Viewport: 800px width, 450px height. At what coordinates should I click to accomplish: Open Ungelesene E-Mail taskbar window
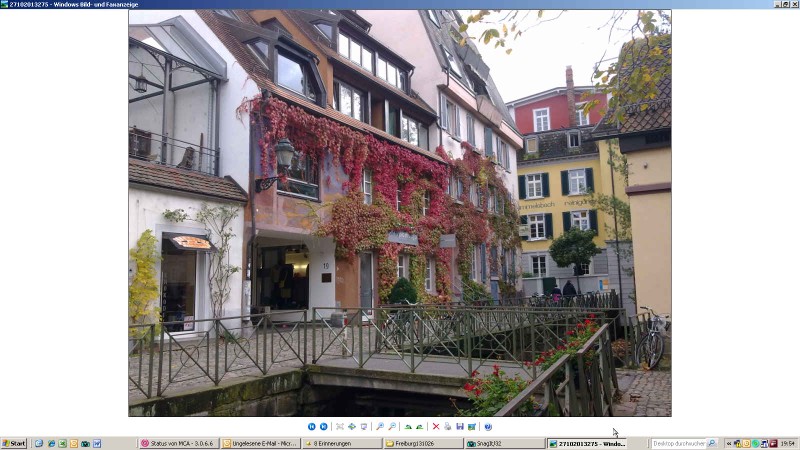point(260,443)
